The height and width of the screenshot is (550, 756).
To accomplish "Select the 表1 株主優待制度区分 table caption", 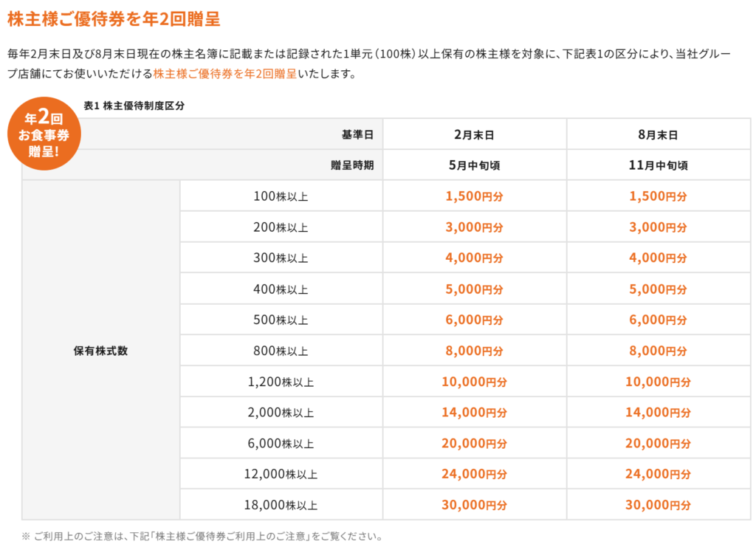I will 134,106.
